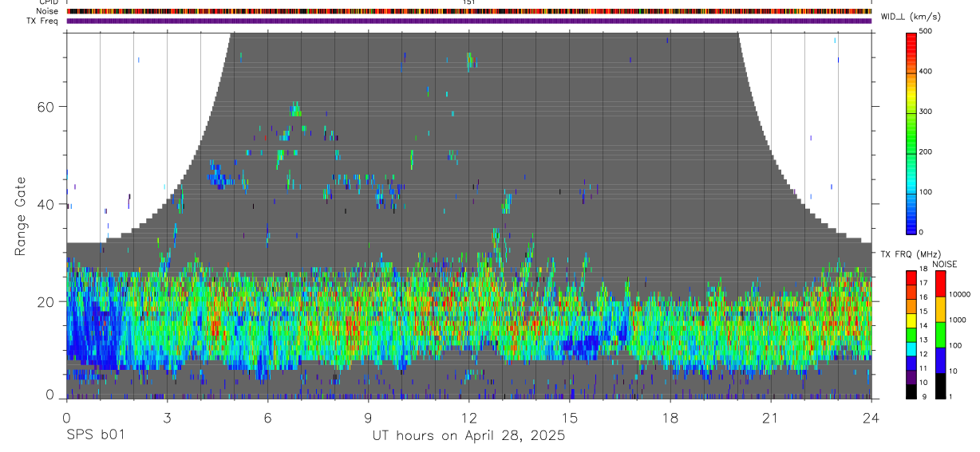This screenshot has width=980, height=452.
Task: Click the blue segment of NOISE legend
Action: coord(939,360)
